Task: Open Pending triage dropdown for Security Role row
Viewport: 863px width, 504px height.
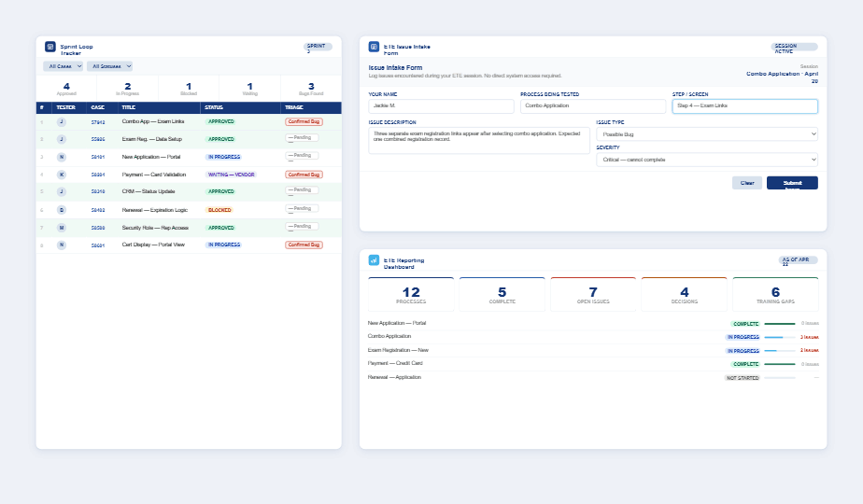Action: click(x=302, y=227)
